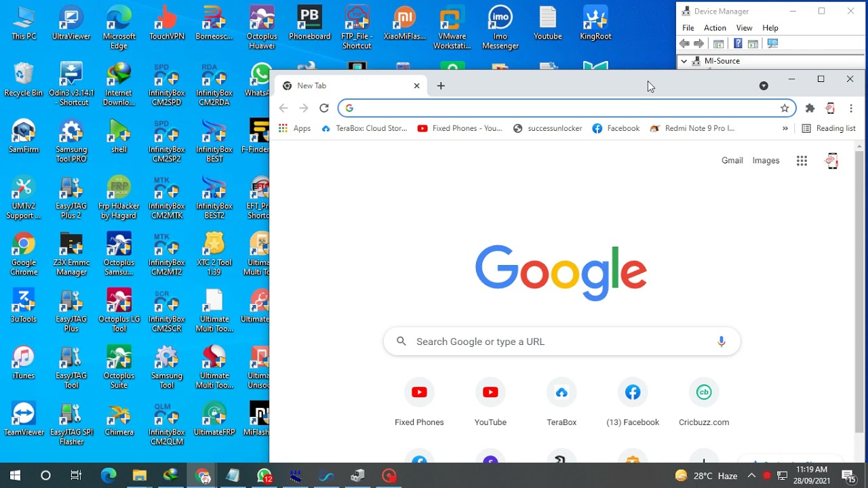Open the Chrome extensions puzzle icon
Viewport: 868px width, 488px height.
coord(810,108)
